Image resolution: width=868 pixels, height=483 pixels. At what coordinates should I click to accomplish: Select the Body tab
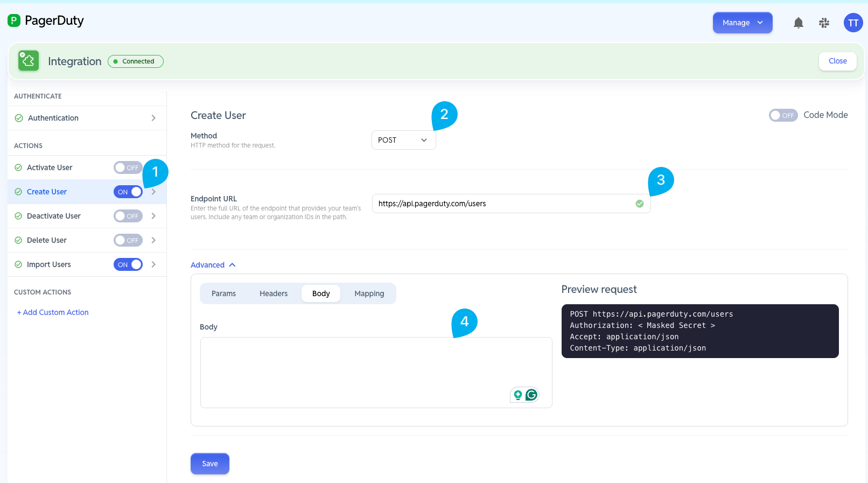pyautogui.click(x=321, y=293)
